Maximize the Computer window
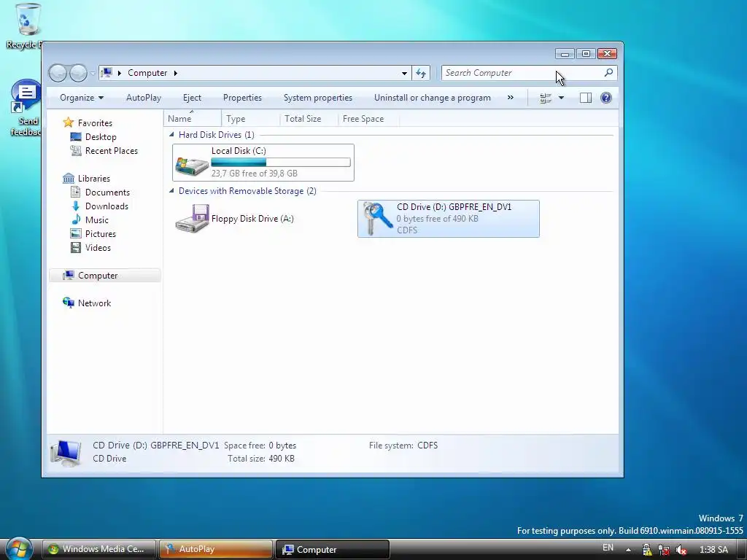Viewport: 747px width, 560px height. (x=586, y=53)
